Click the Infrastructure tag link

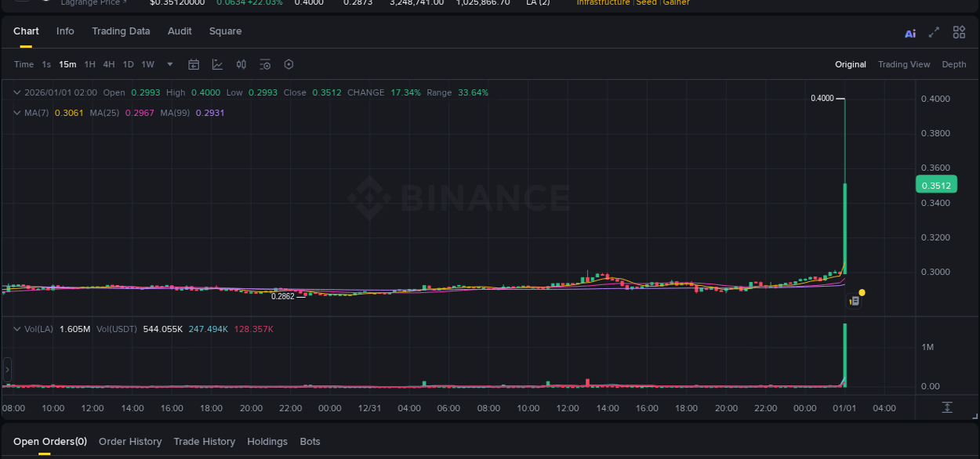(x=603, y=3)
